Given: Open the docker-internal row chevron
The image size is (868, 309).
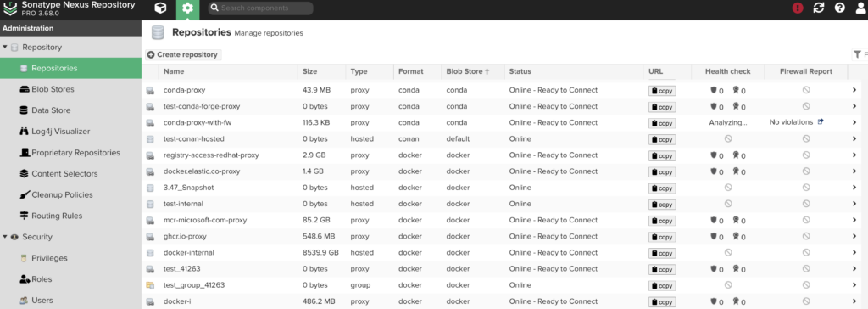Looking at the screenshot, I should click(x=855, y=253).
